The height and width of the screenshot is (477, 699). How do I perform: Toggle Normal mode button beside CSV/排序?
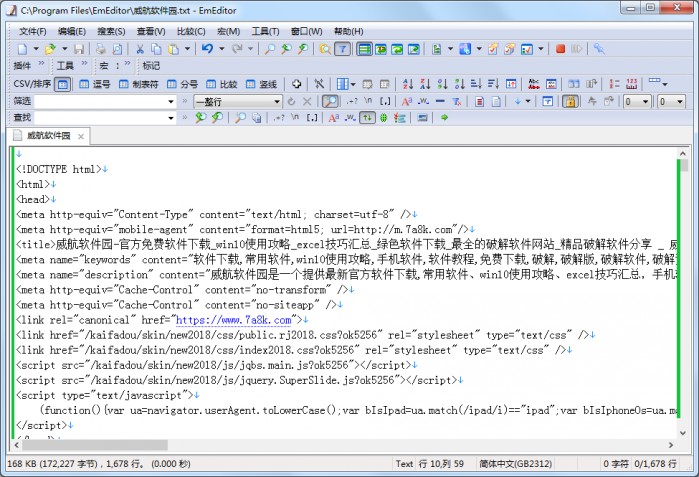point(62,84)
